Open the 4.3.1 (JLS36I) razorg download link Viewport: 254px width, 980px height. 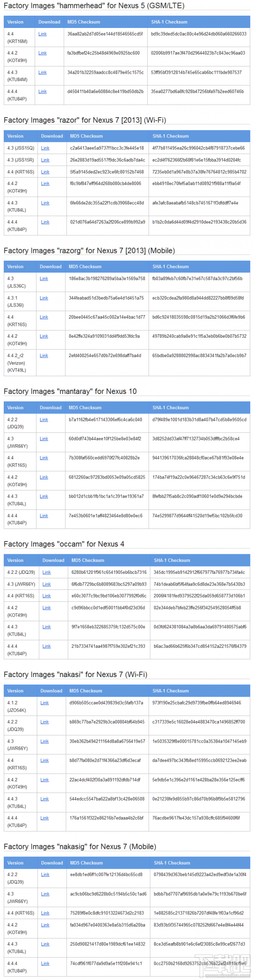[x=44, y=298]
